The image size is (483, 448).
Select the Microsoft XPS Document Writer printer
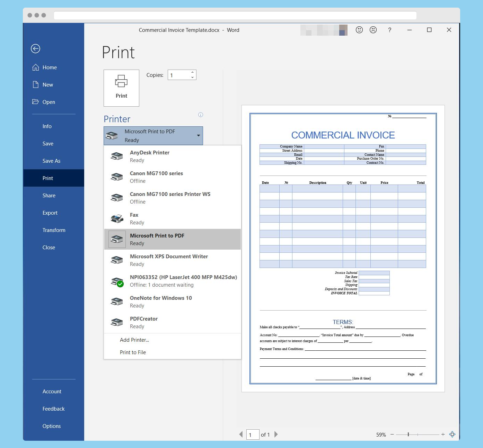(x=169, y=260)
